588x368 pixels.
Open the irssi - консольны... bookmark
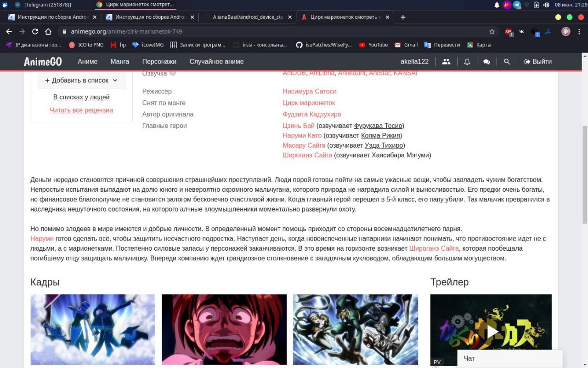[260, 45]
